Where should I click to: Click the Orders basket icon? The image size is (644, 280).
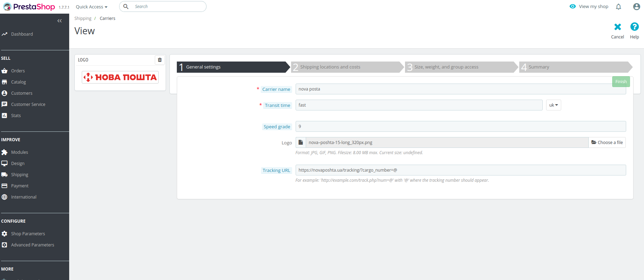(x=4, y=71)
